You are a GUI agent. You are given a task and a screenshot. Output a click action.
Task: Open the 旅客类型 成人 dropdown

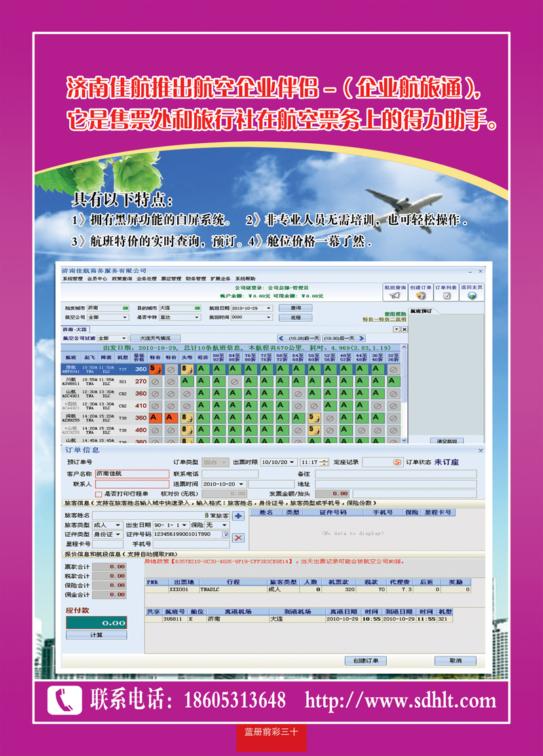pos(117,525)
